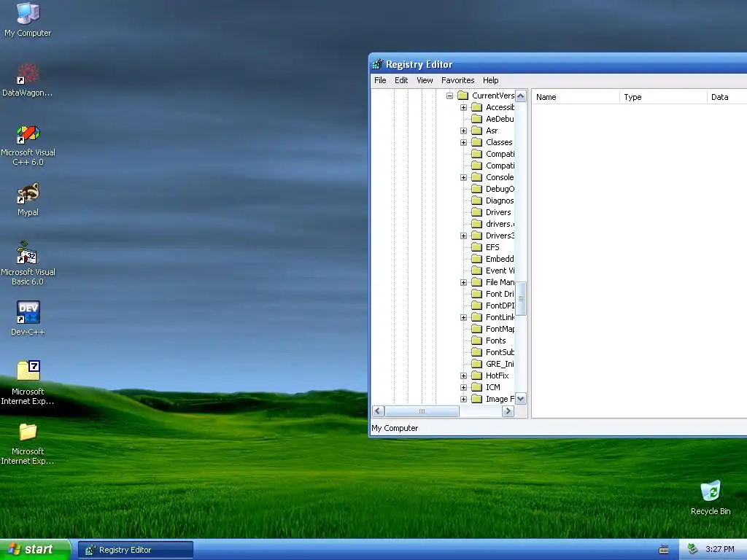Expand the ICM key

[x=463, y=388]
